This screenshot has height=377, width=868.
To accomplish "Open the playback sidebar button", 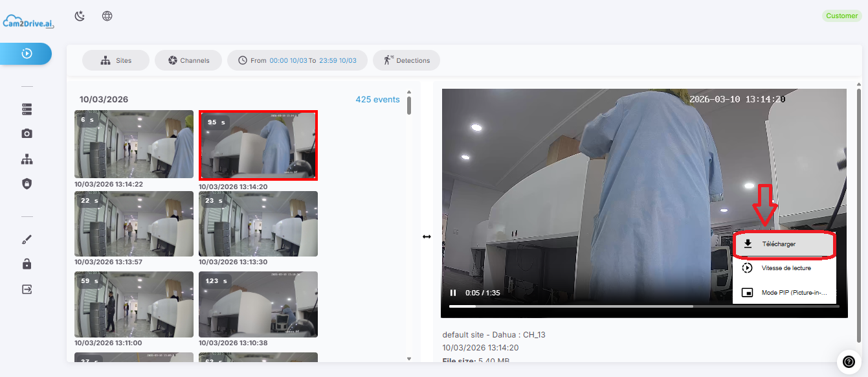I will [26, 54].
